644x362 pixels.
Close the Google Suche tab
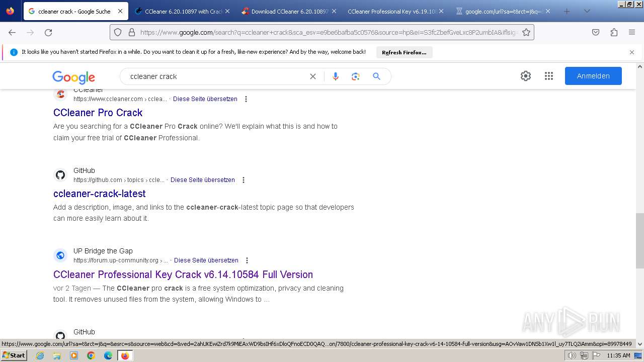point(120,11)
